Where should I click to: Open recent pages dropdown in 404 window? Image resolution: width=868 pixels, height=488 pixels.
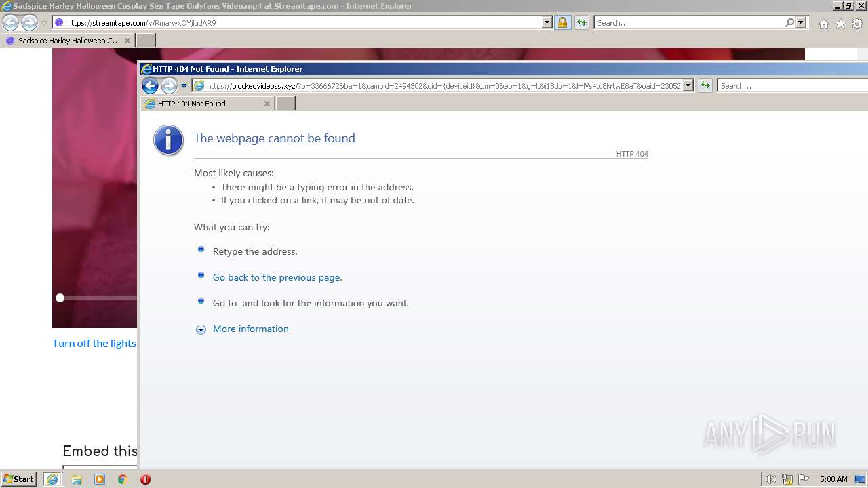click(184, 87)
